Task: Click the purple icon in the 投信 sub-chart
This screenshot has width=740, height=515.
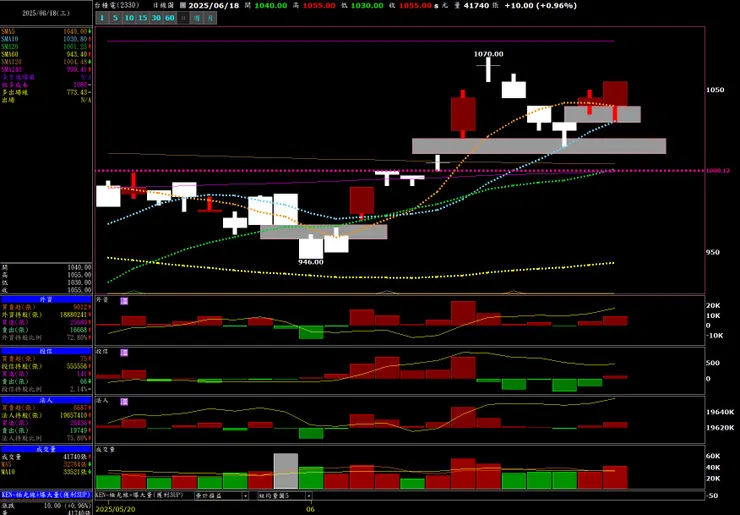Action: 124,353
